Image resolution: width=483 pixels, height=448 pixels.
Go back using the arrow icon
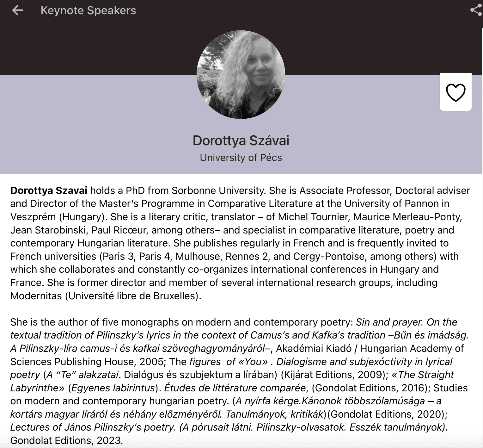click(17, 10)
